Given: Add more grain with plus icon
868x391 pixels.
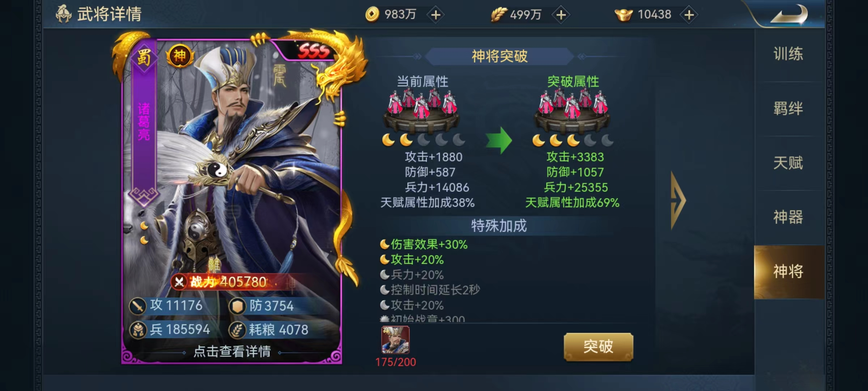Looking at the screenshot, I should coord(561,15).
